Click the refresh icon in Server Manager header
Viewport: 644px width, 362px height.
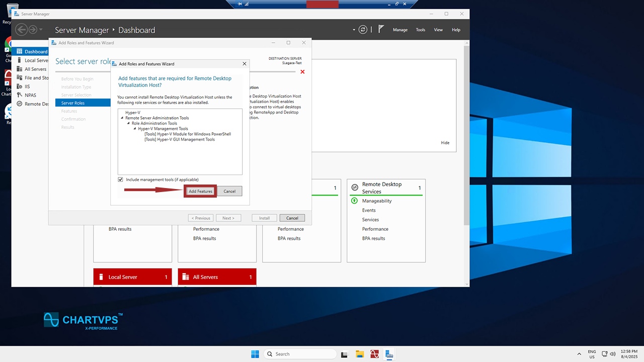click(363, 30)
